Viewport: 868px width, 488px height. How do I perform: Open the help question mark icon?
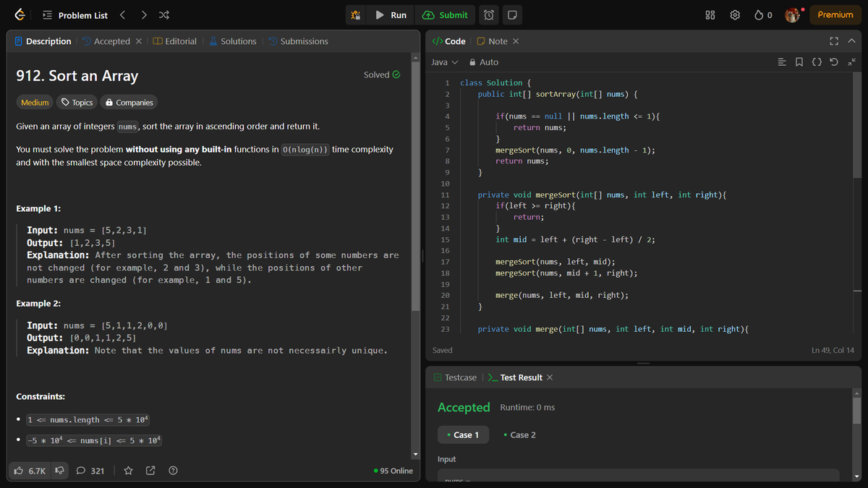173,471
